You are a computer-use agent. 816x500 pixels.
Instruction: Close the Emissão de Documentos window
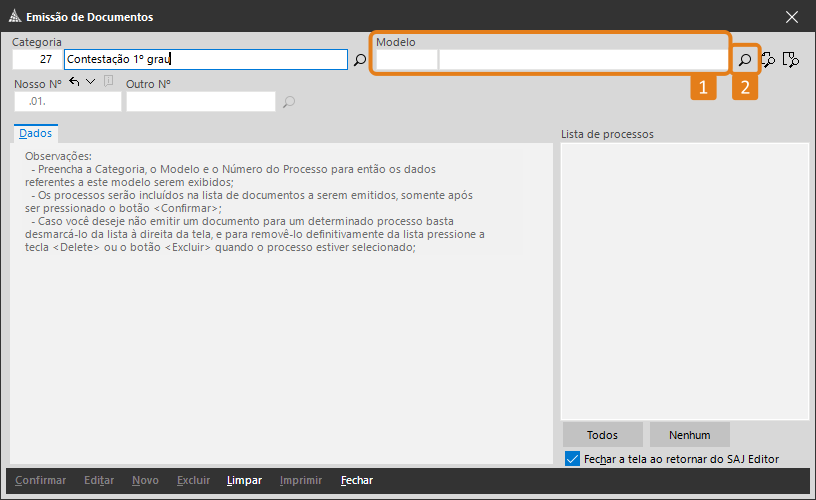[x=792, y=17]
